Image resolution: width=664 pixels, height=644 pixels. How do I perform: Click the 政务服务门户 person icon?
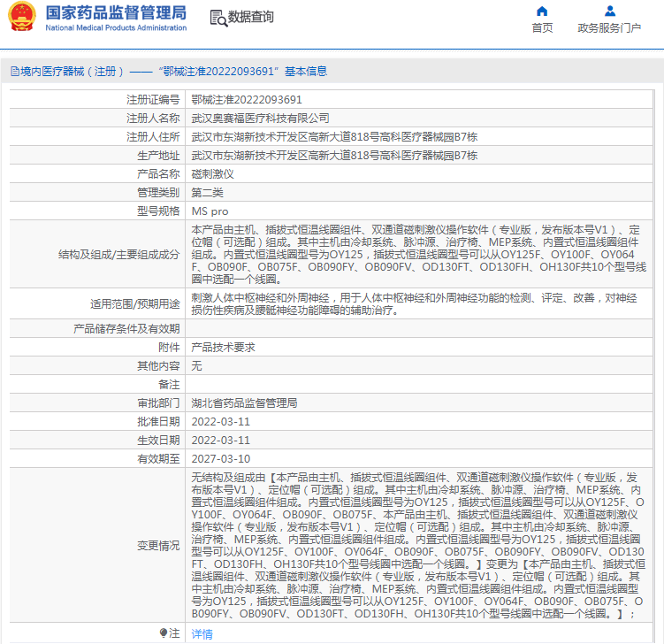610,11
